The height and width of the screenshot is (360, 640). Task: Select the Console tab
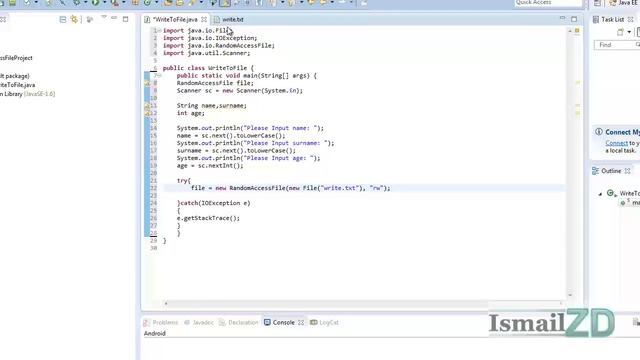pos(279,322)
